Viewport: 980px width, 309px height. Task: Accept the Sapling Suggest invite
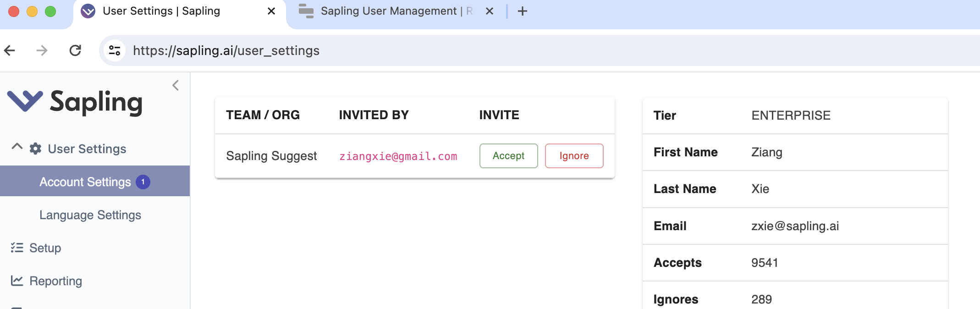(x=509, y=156)
